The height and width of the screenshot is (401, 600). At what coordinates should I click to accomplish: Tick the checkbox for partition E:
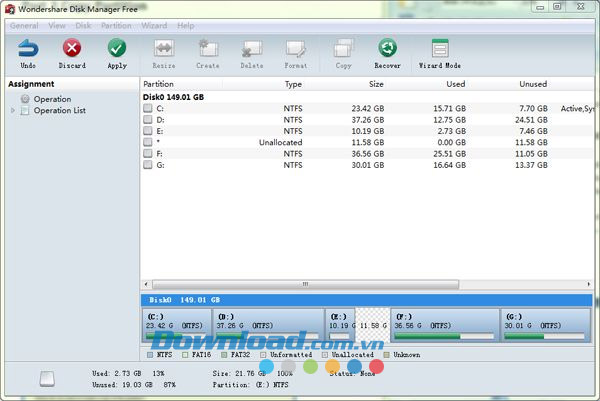[148, 131]
